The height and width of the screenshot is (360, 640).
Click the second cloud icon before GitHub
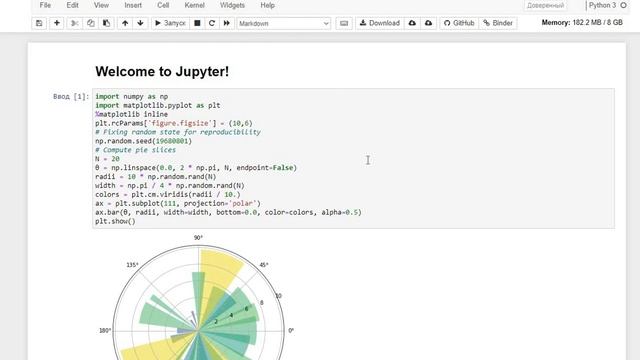coord(428,23)
